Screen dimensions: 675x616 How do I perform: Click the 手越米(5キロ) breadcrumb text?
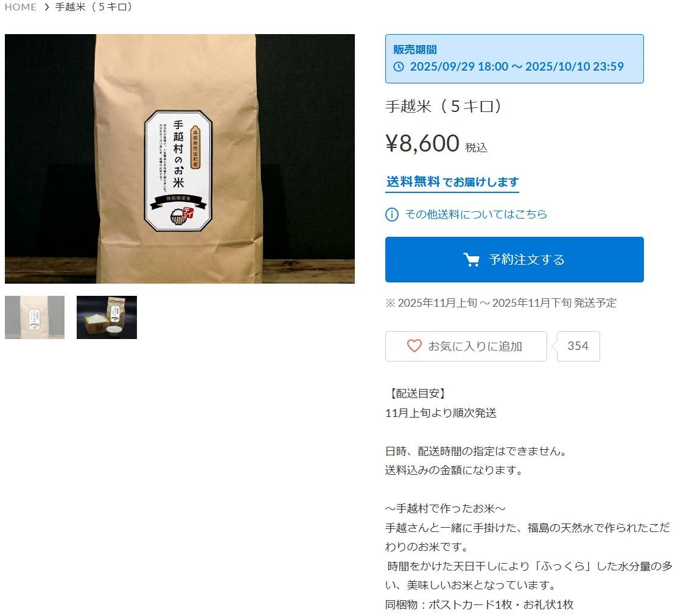click(x=94, y=7)
